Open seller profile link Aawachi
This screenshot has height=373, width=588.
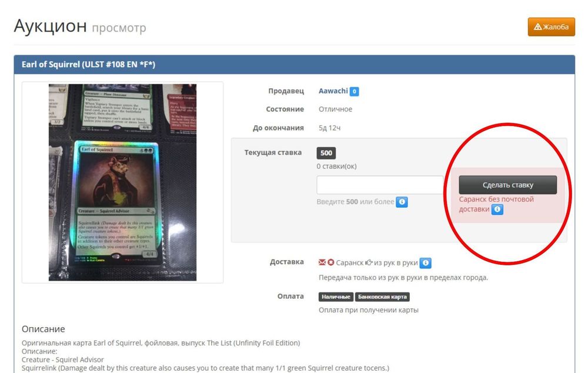click(333, 91)
